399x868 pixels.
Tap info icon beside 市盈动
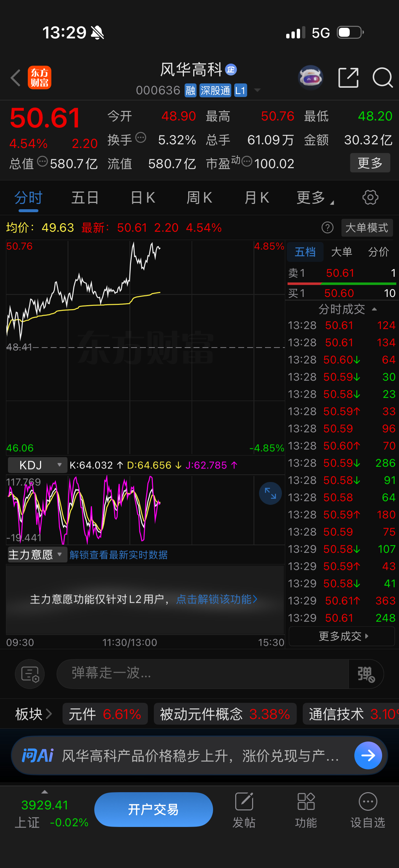(x=247, y=162)
